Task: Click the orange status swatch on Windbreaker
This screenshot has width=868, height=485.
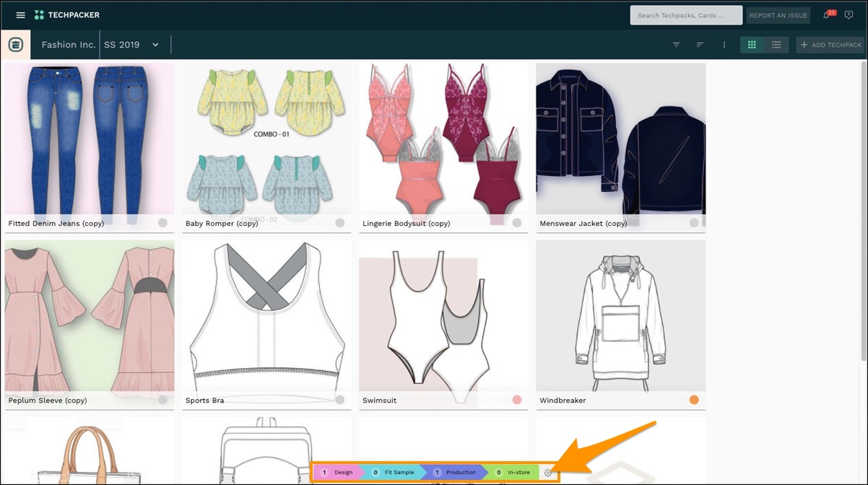Action: pos(694,400)
